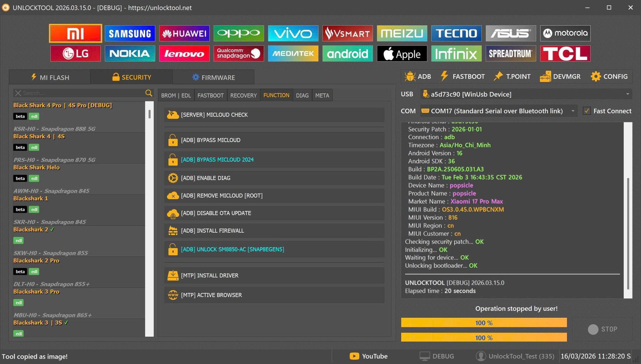Open DEVMGR device manager
The width and height of the screenshot is (641, 364).
(x=560, y=77)
